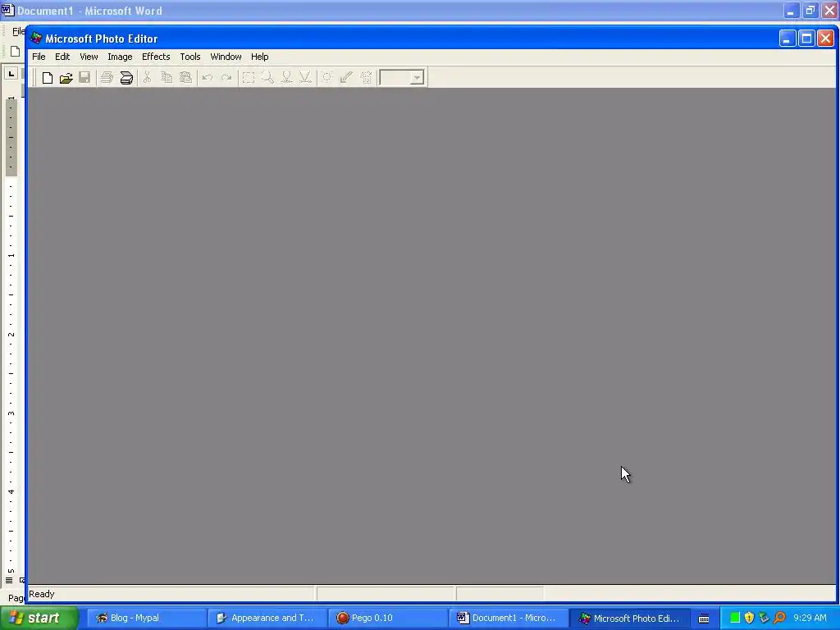Click the Windows start button
This screenshot has height=630, width=840.
tap(39, 618)
